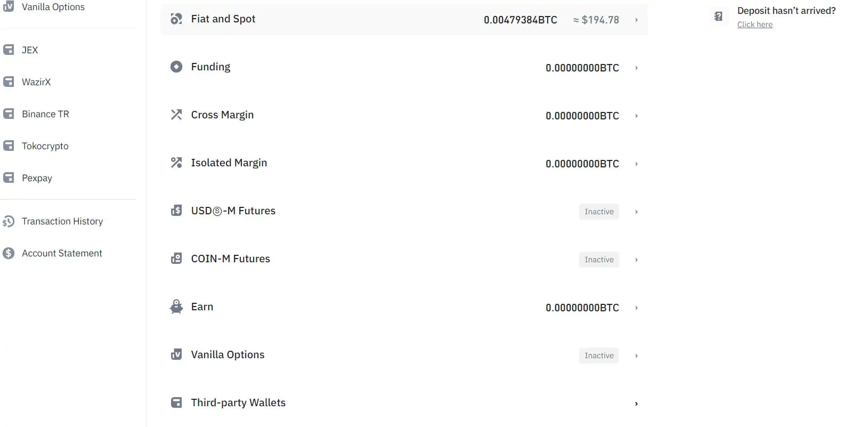868x427 pixels.
Task: Click the Cross Margin arrows icon
Action: 176,115
